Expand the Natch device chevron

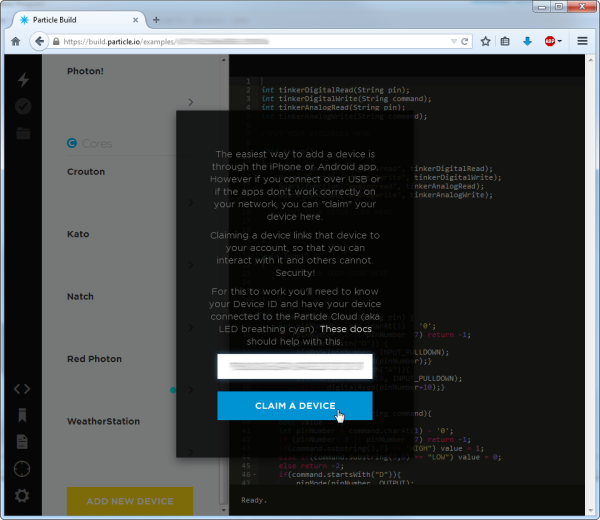(x=191, y=328)
